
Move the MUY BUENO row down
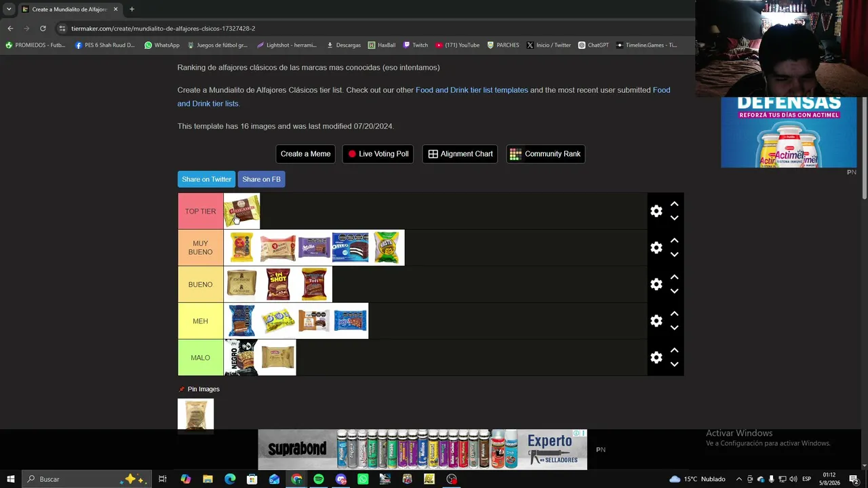(x=674, y=255)
